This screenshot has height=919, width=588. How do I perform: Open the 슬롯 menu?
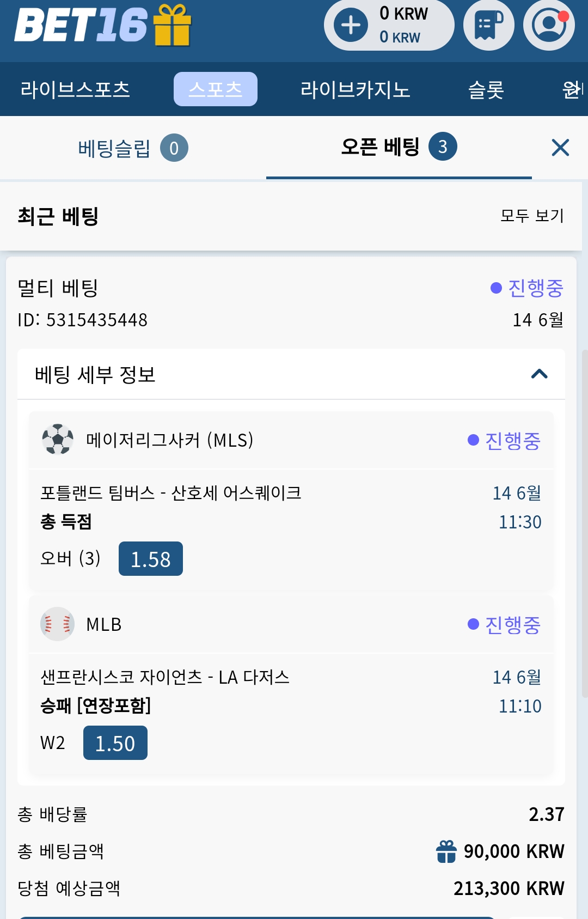click(x=486, y=89)
